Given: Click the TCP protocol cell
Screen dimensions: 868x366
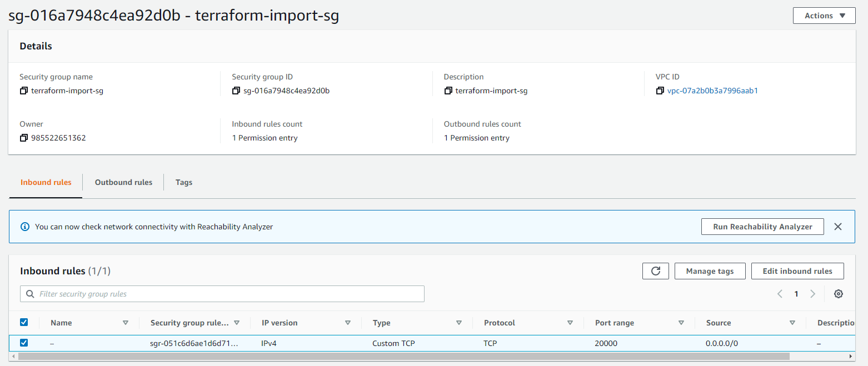Looking at the screenshot, I should coord(490,343).
